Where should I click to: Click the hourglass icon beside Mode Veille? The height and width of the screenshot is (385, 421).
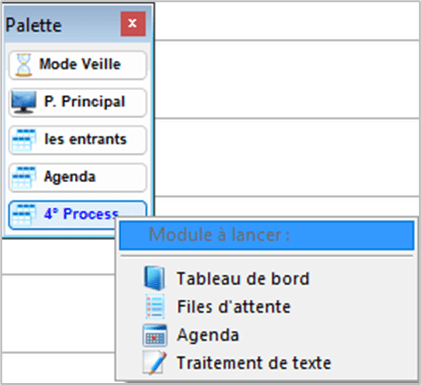pos(24,65)
